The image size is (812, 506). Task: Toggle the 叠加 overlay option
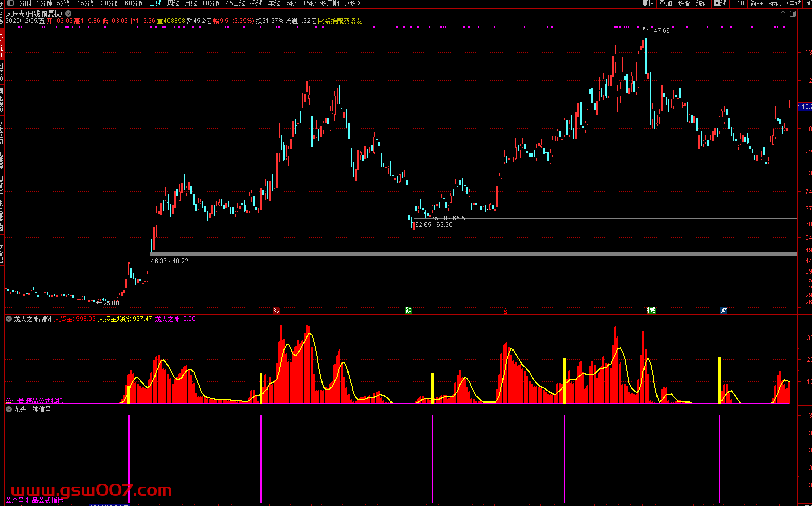[665, 4]
